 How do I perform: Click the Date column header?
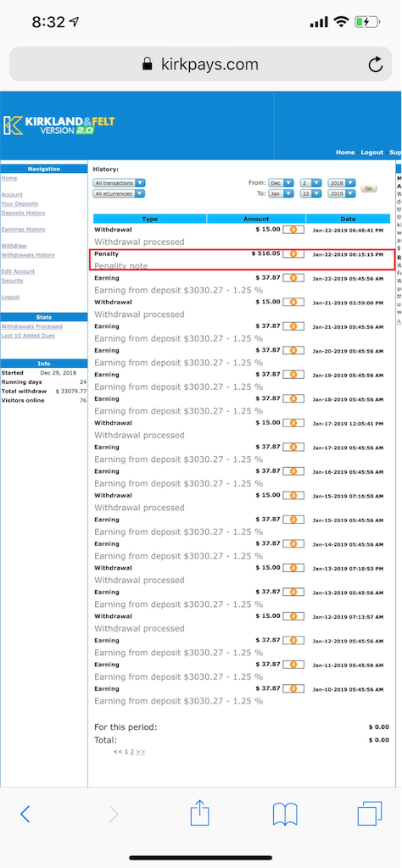[x=349, y=219]
